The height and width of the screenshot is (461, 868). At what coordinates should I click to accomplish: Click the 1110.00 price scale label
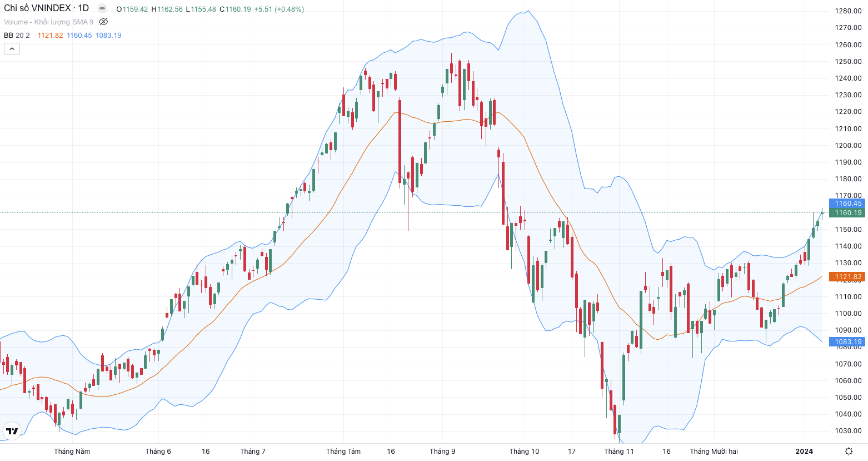click(848, 297)
